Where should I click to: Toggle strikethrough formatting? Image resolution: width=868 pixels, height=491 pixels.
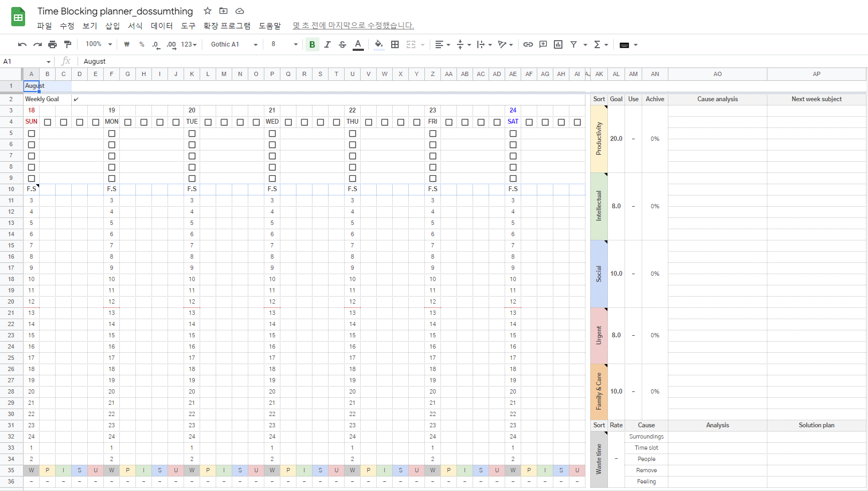(342, 44)
